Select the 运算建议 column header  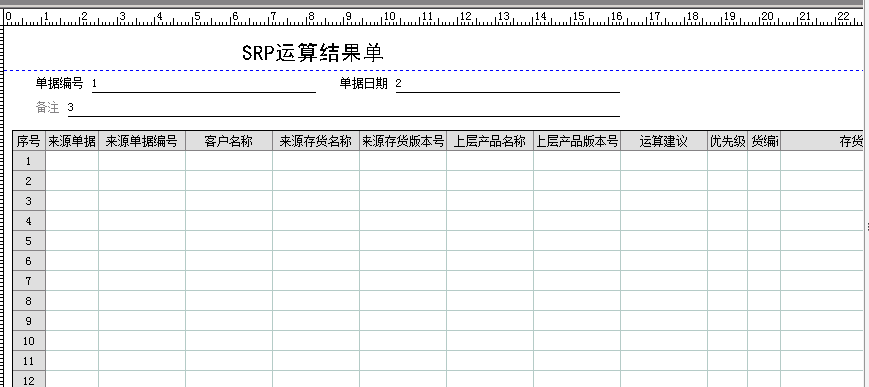pos(664,141)
